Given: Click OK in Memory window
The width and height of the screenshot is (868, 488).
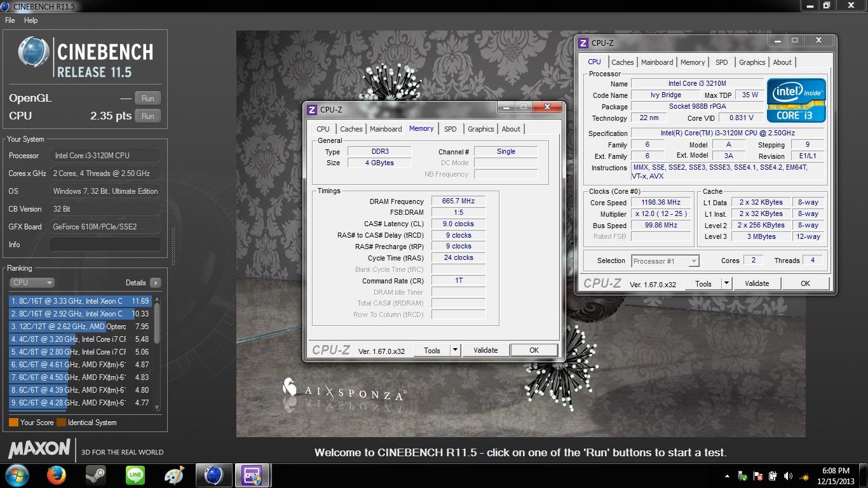Looking at the screenshot, I should [534, 350].
